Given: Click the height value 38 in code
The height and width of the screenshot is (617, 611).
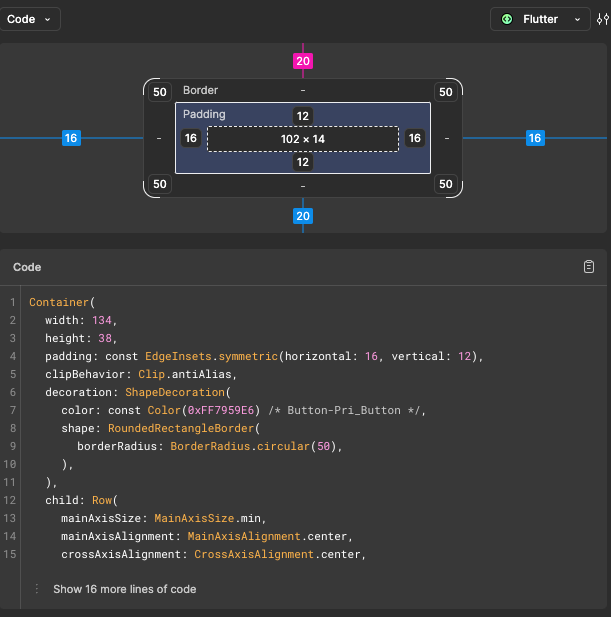Looking at the screenshot, I should pyautogui.click(x=105, y=338).
